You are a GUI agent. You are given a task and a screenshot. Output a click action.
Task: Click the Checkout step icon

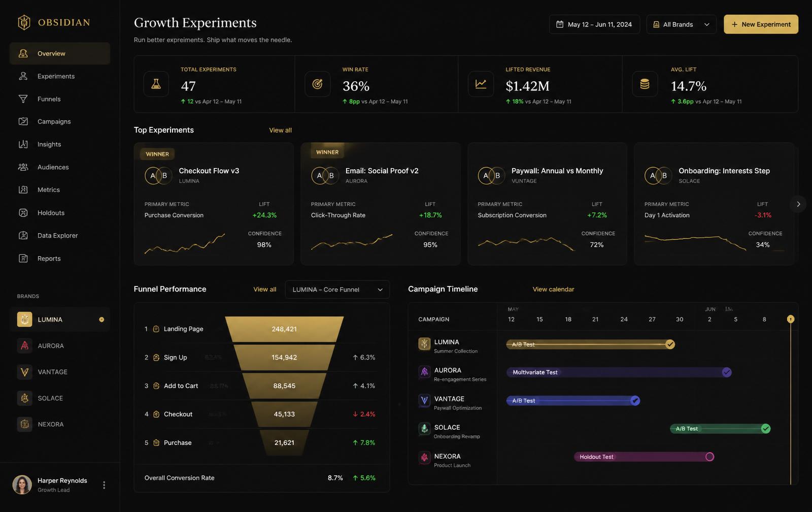(156, 414)
